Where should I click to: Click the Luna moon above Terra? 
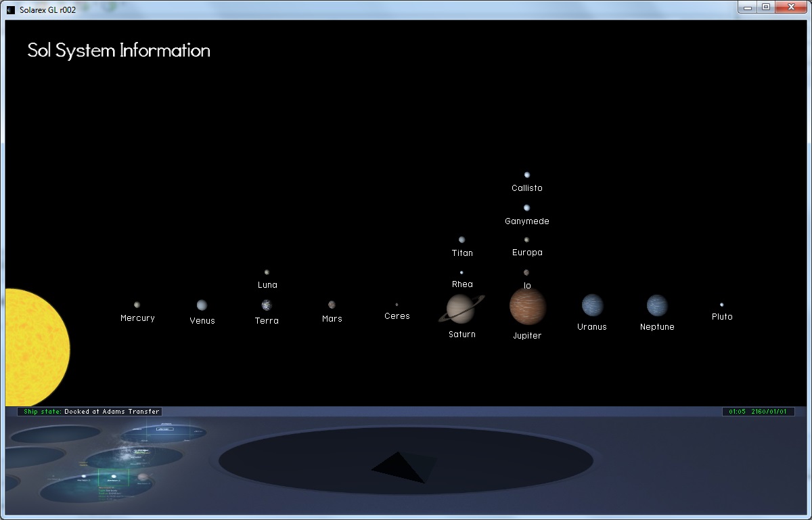pos(267,272)
